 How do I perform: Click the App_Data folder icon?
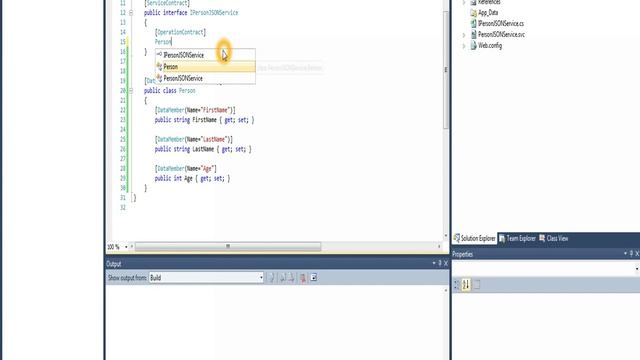tap(473, 13)
